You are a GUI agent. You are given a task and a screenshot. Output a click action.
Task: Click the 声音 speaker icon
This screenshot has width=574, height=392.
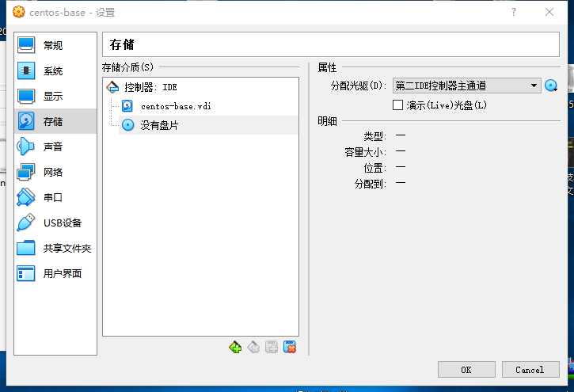tap(25, 147)
